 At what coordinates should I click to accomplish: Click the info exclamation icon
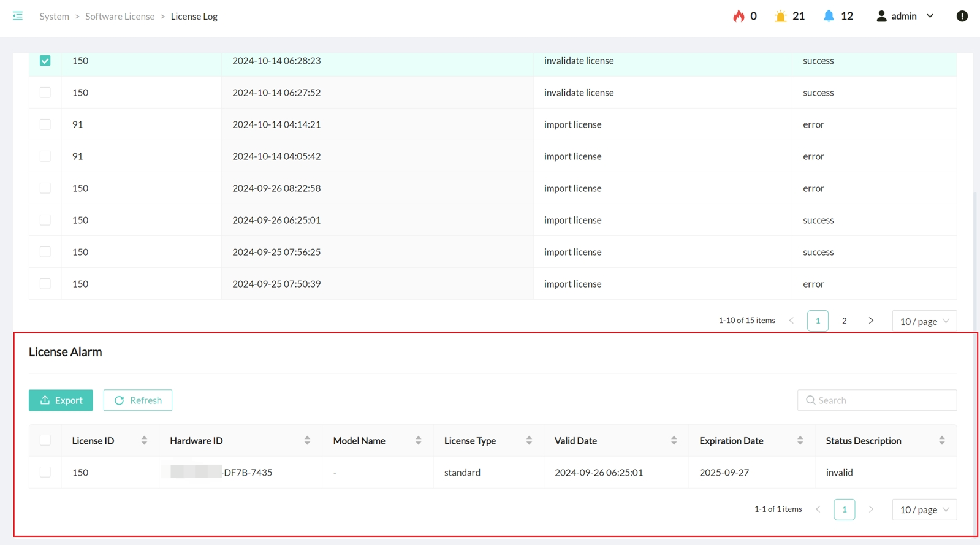point(962,16)
